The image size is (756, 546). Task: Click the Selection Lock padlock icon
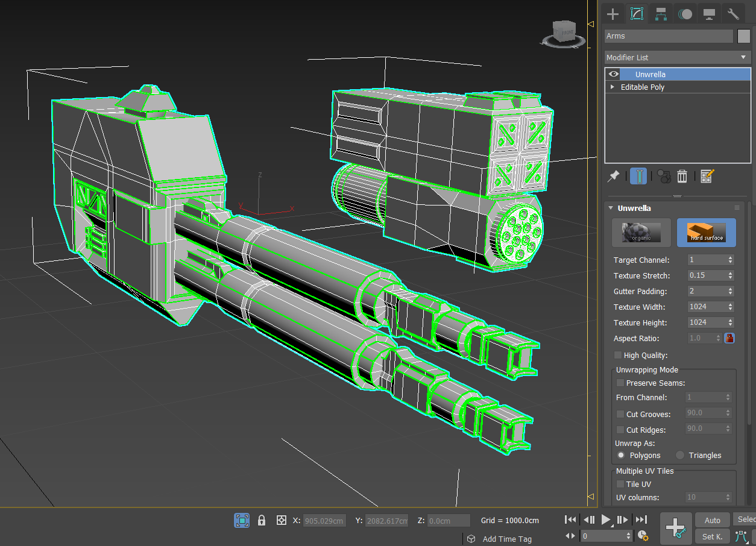[262, 520]
